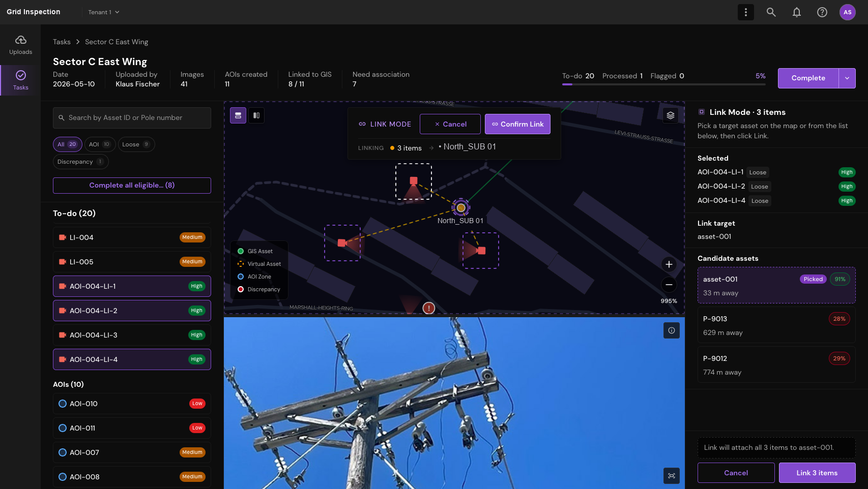Pick candidate asset P-9013
Image resolution: width=868 pixels, height=489 pixels.
point(776,326)
